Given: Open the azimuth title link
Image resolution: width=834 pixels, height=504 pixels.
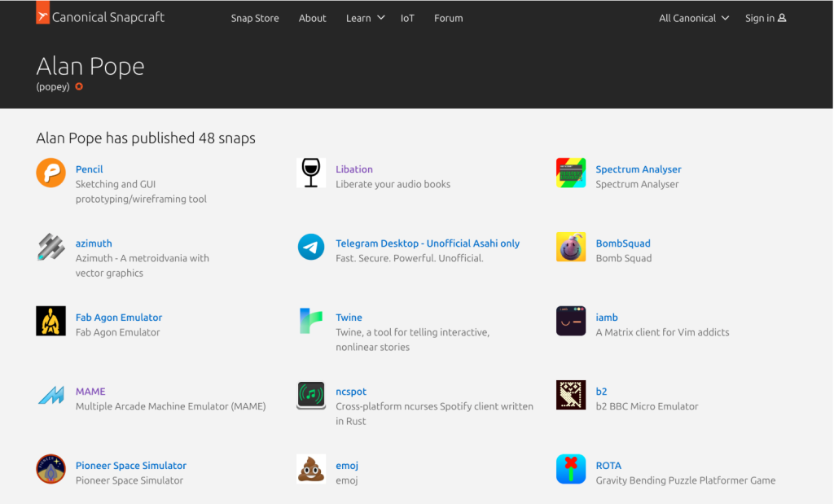Looking at the screenshot, I should click(x=94, y=243).
